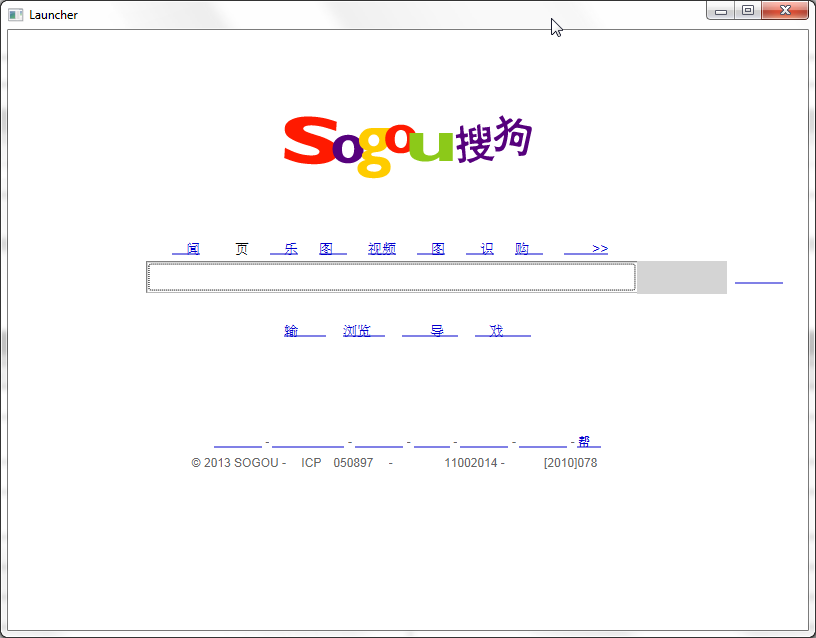Expand more categories with the >> link

[586, 249]
